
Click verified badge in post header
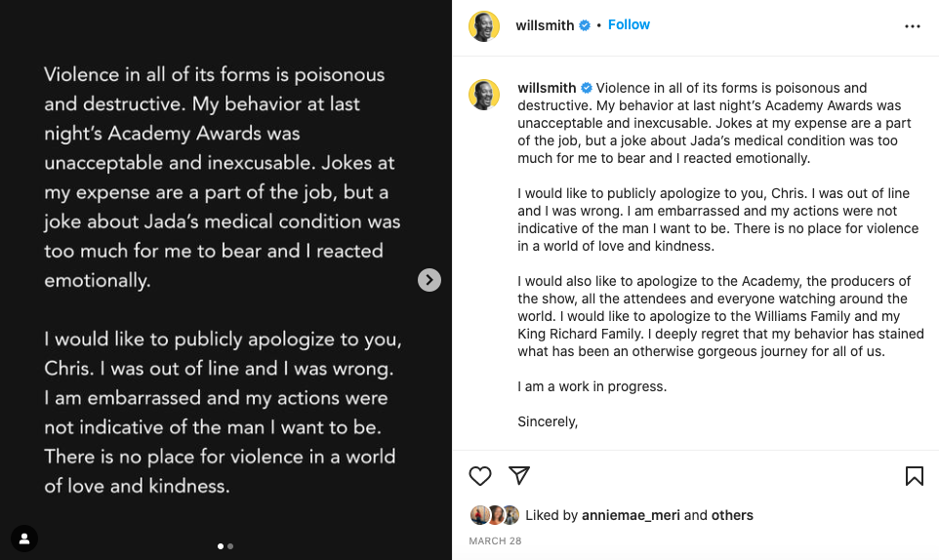point(585,25)
